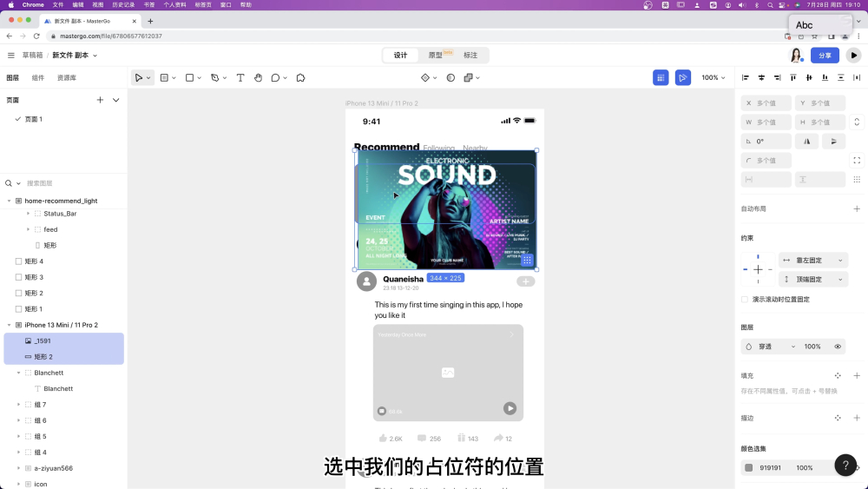Flip selection vertically
Screen dimensions: 868x489
pos(833,142)
